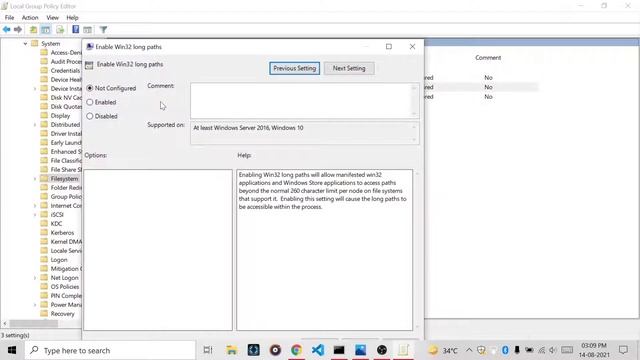Screen dimensions: 640x360
Task: Select the Recovery folder in tree
Action: [x=62, y=314]
